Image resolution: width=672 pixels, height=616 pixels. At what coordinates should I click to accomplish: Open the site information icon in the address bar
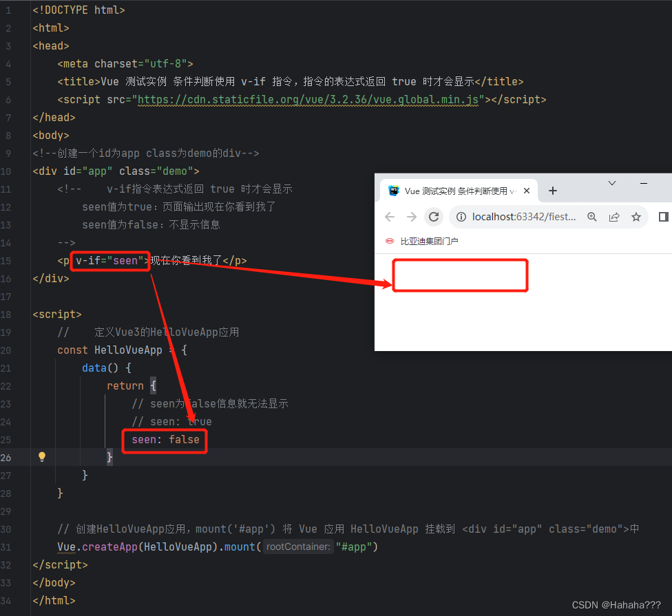click(x=461, y=217)
